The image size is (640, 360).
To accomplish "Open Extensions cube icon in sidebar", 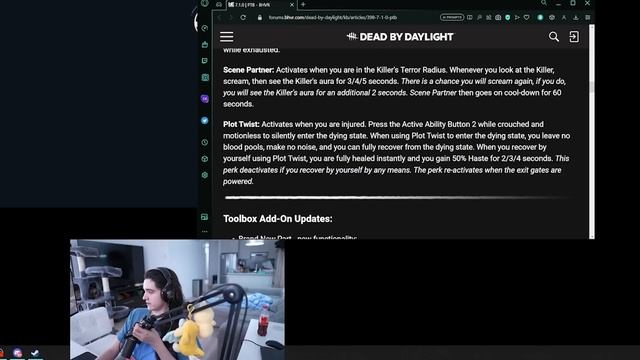I will 205,159.
